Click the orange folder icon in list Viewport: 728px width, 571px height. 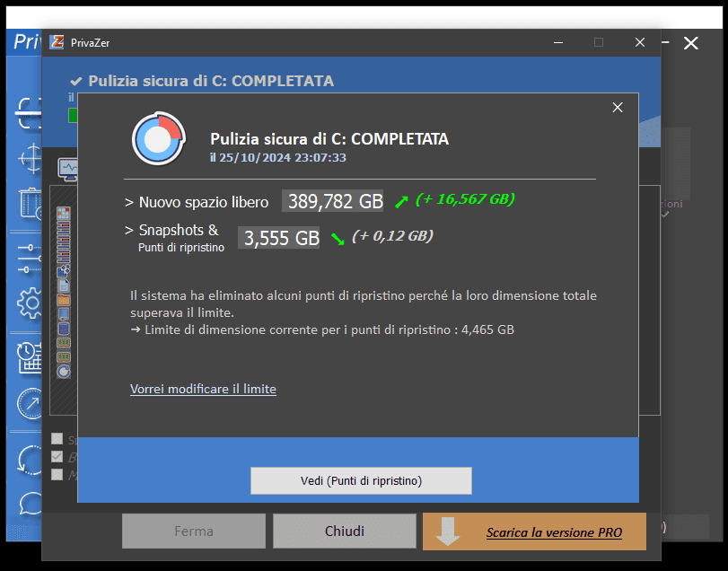[x=64, y=300]
